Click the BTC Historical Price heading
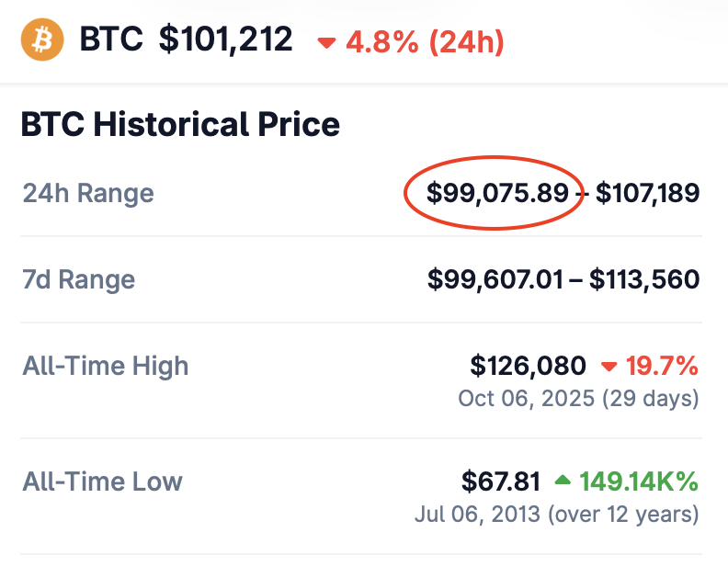Image resolution: width=728 pixels, height=566 pixels. 180,124
